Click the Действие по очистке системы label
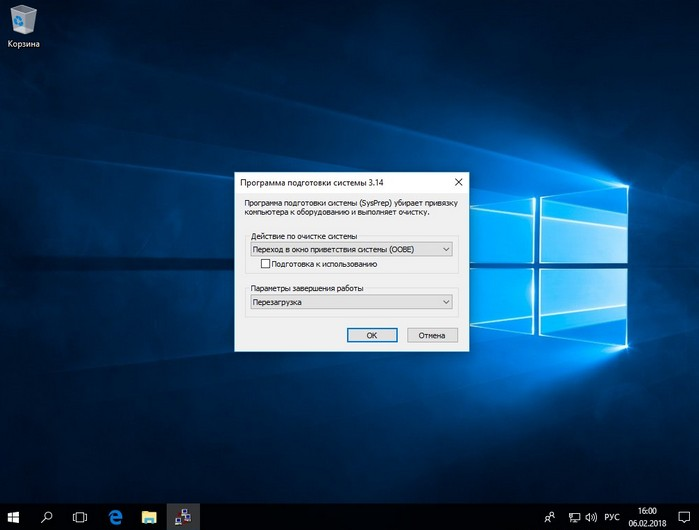 pyautogui.click(x=304, y=236)
